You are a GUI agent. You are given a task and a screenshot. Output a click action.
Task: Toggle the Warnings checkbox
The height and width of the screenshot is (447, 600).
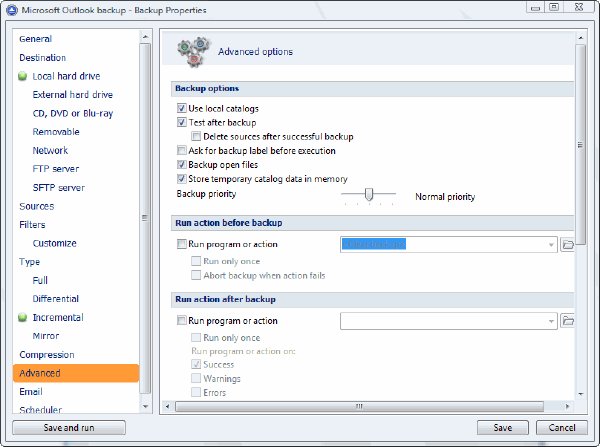(x=196, y=378)
